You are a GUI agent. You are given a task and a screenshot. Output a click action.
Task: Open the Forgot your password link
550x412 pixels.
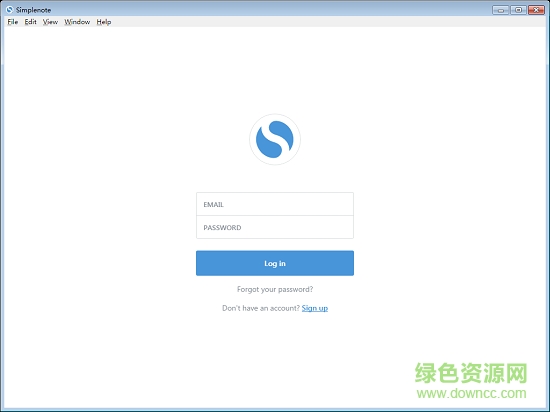[275, 289]
